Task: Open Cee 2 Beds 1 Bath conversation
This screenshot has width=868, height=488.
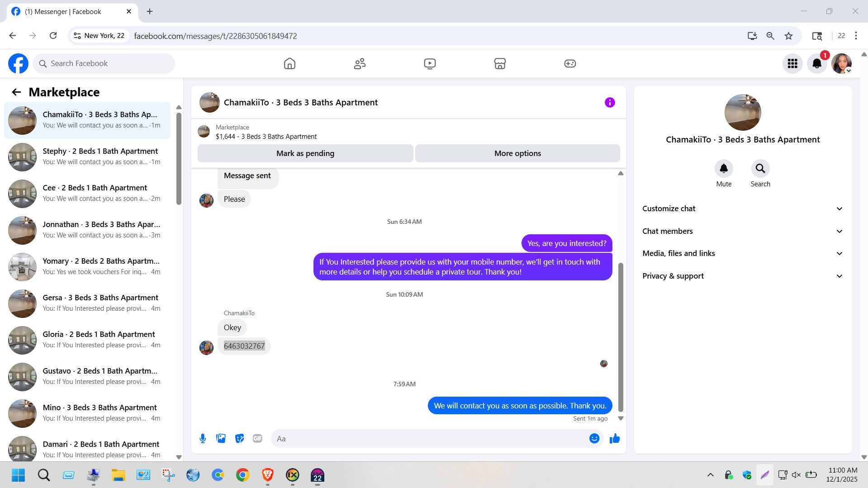Action: 87,194
